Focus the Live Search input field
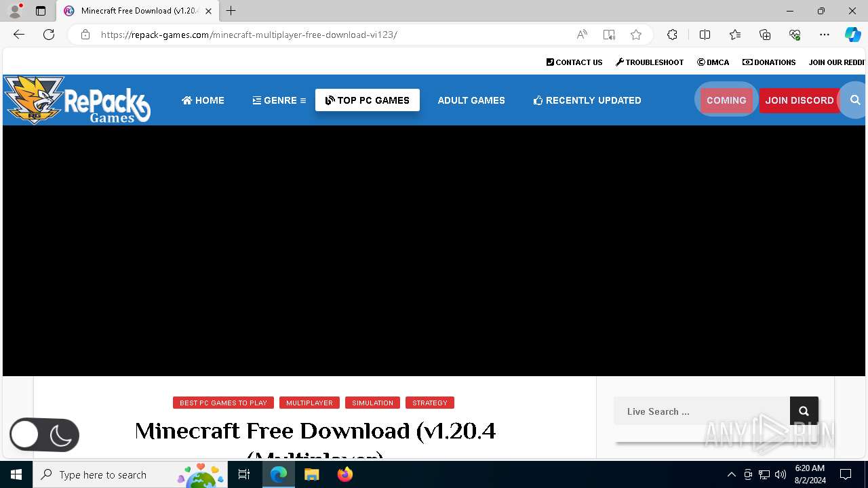868x488 pixels. [x=702, y=411]
